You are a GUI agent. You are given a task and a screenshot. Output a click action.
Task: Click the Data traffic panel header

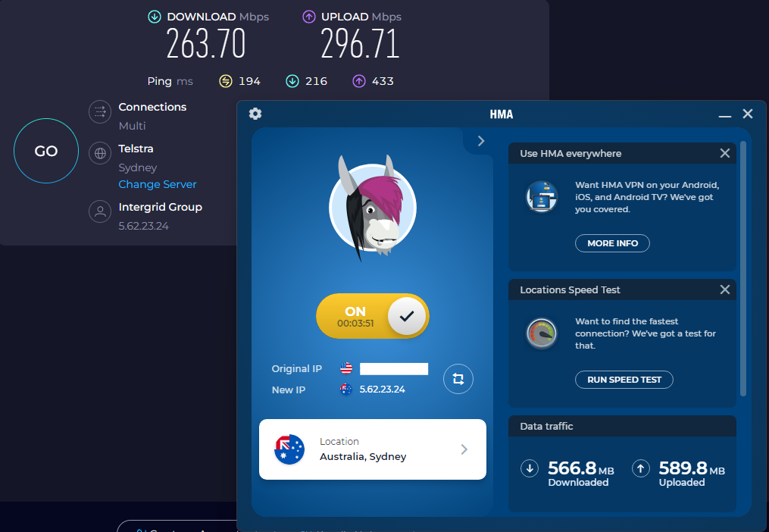(622, 426)
